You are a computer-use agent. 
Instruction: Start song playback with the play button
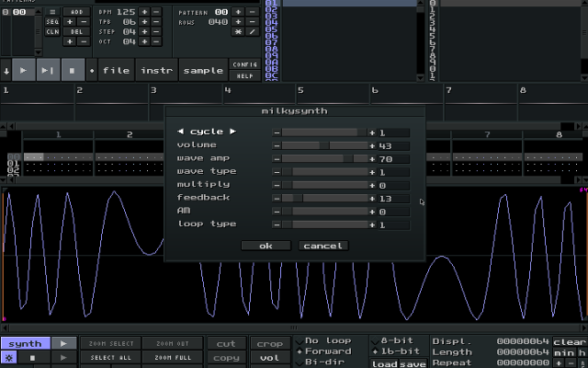(x=24, y=70)
